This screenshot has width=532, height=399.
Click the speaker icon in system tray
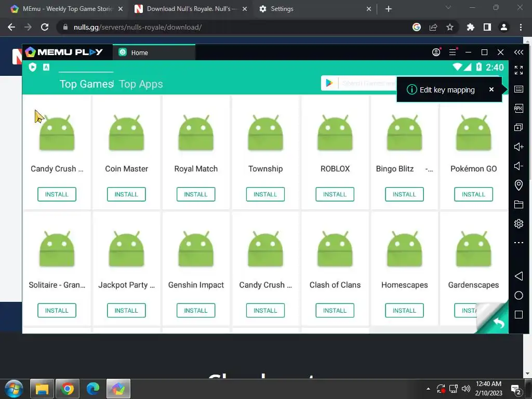coord(466,389)
